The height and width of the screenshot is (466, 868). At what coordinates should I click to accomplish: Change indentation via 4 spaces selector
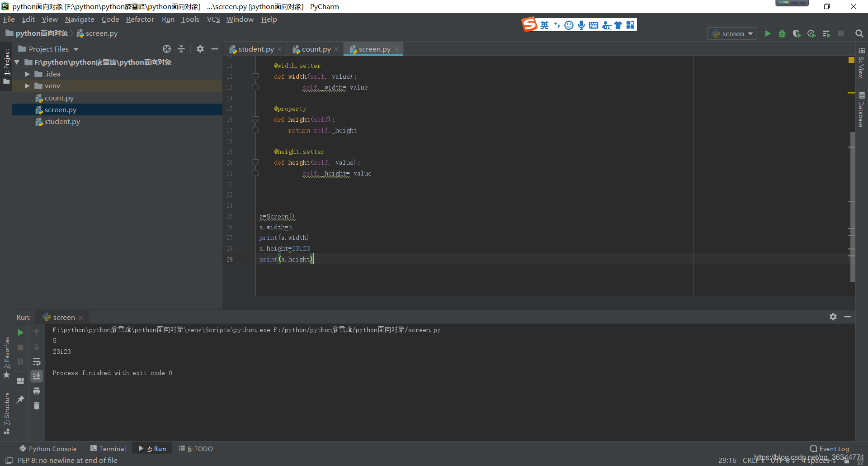(x=819, y=461)
